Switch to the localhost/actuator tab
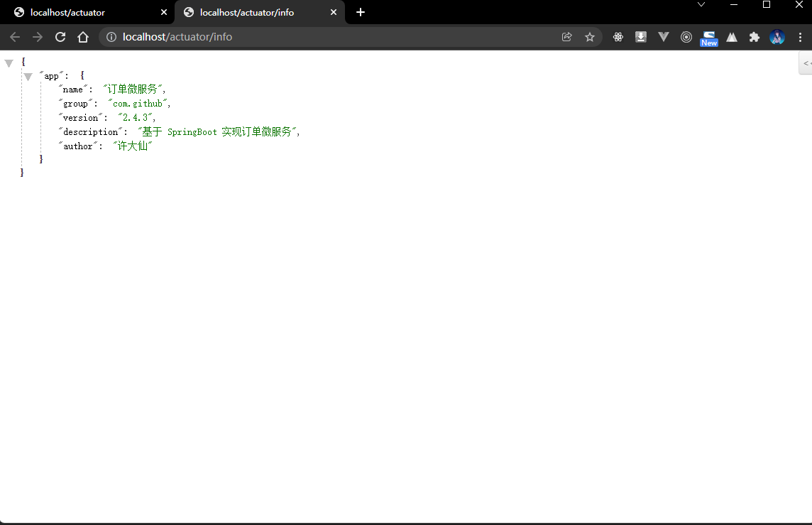The width and height of the screenshot is (812, 525). (x=87, y=13)
